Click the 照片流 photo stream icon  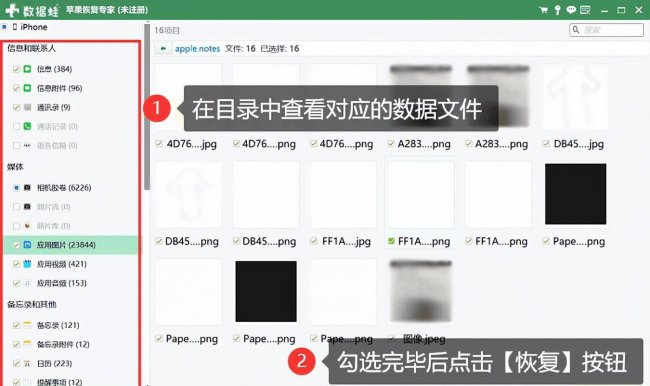[x=27, y=206]
